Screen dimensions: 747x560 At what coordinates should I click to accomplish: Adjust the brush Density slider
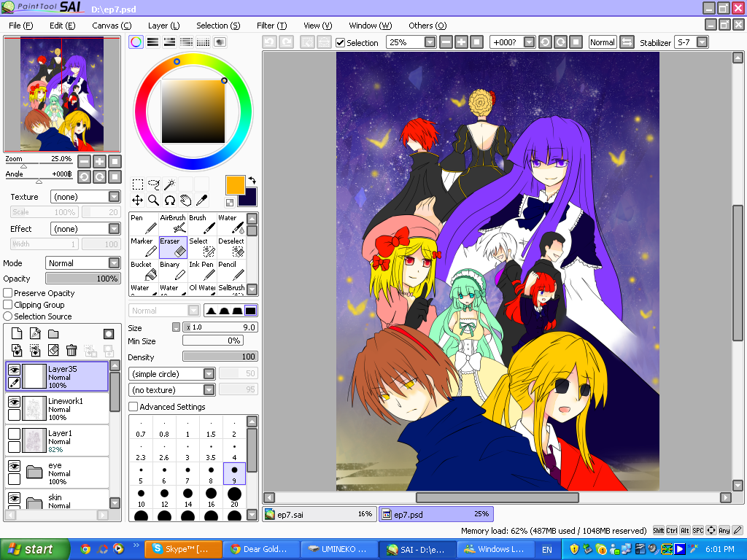(220, 357)
